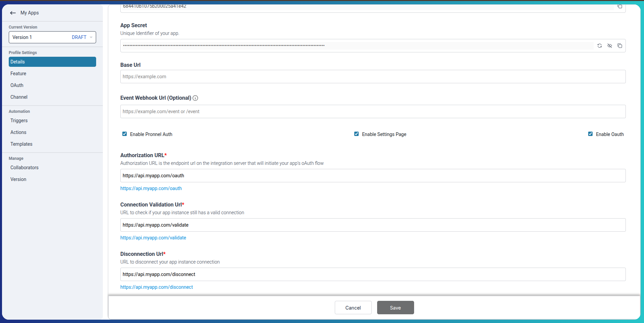This screenshot has height=323, width=644.
Task: Save the app details
Action: point(395,308)
